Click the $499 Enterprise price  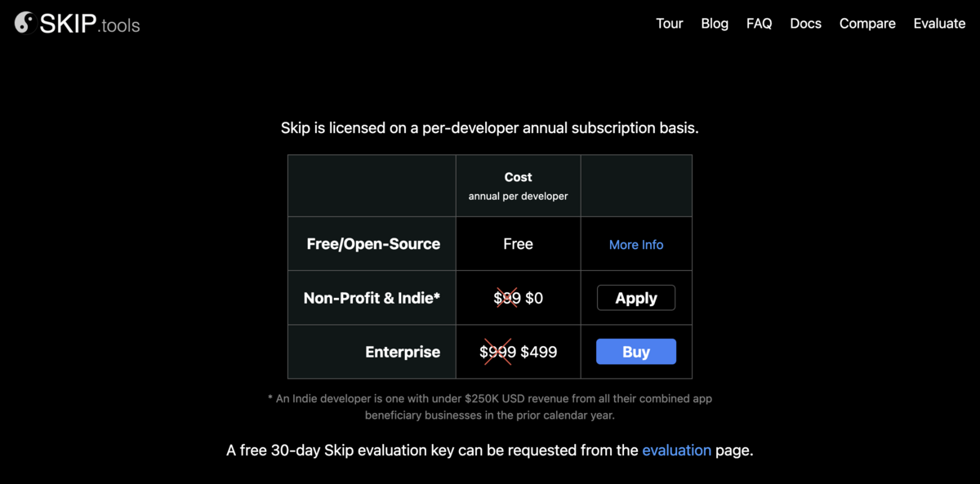click(x=539, y=352)
